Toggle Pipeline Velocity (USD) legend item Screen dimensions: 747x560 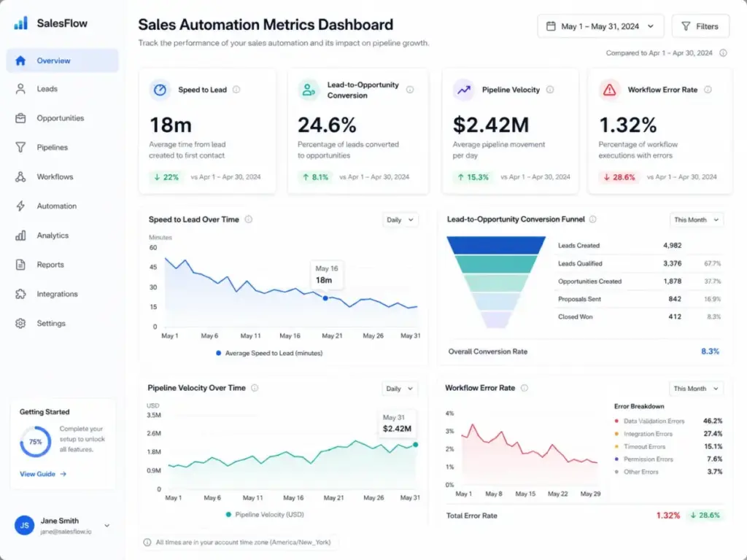tap(265, 514)
